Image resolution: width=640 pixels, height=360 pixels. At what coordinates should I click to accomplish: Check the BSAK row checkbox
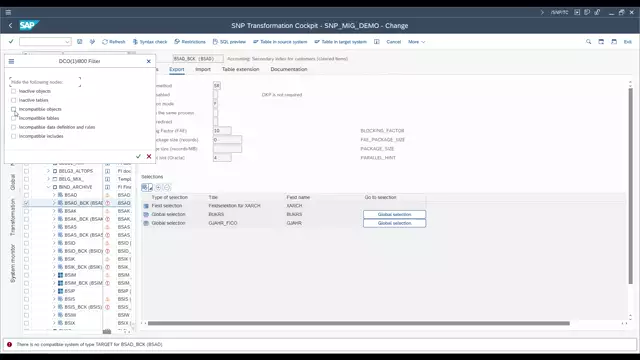click(27, 211)
